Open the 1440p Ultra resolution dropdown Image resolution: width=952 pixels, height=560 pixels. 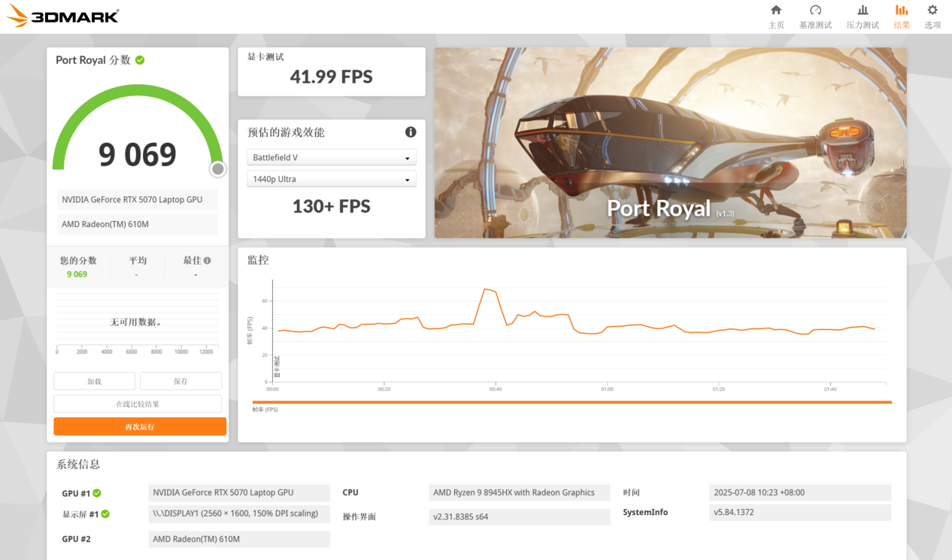tap(331, 179)
